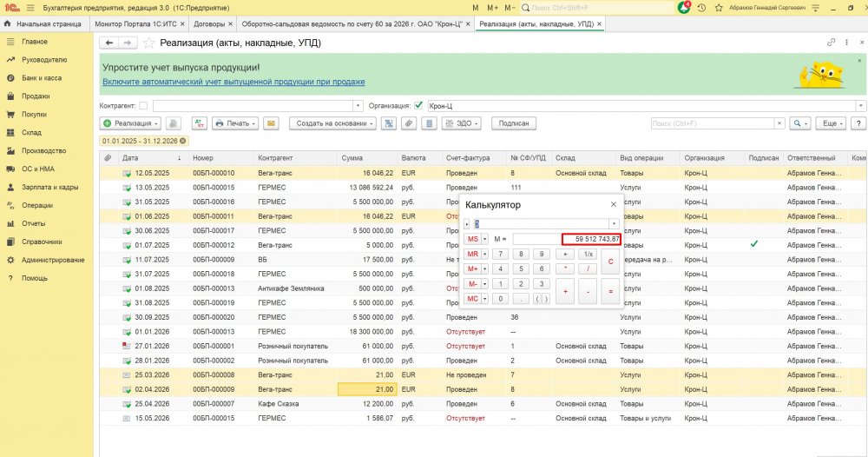Viewport: 868px width, 457px height.
Task: Click the favorites star in title bar
Action: point(719,8)
